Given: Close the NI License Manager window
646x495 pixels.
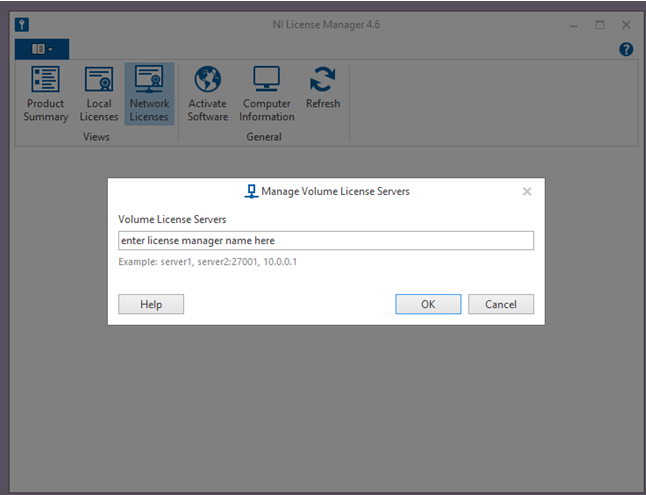Looking at the screenshot, I should [626, 25].
